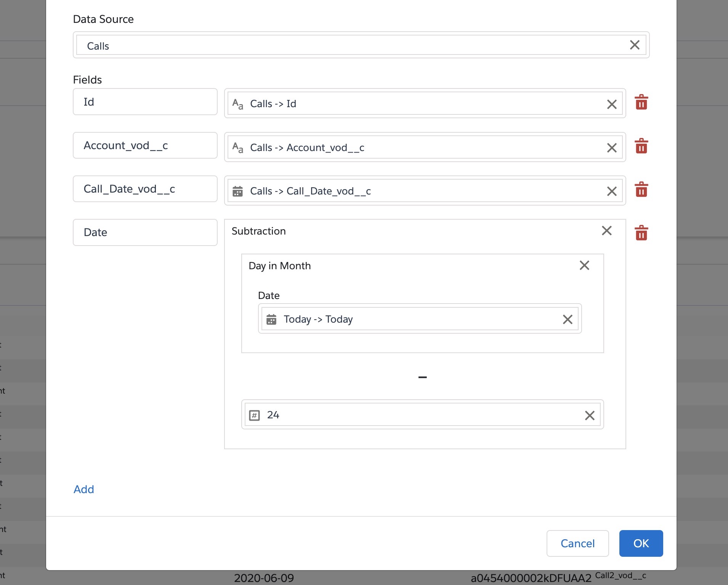Screen dimensions: 728x585
Task: Clear the Calls -> Account_vod__c mapping
Action: pos(611,148)
